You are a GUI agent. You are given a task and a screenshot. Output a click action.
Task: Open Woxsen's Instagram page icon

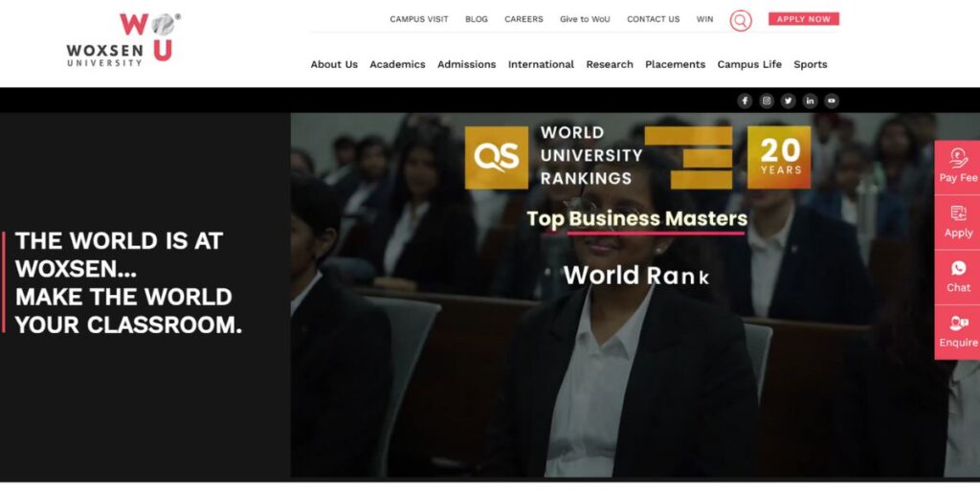click(767, 100)
